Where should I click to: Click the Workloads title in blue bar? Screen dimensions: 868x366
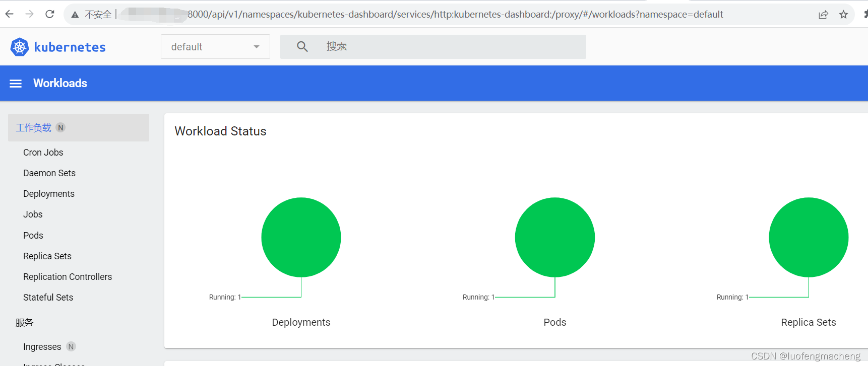tap(60, 83)
